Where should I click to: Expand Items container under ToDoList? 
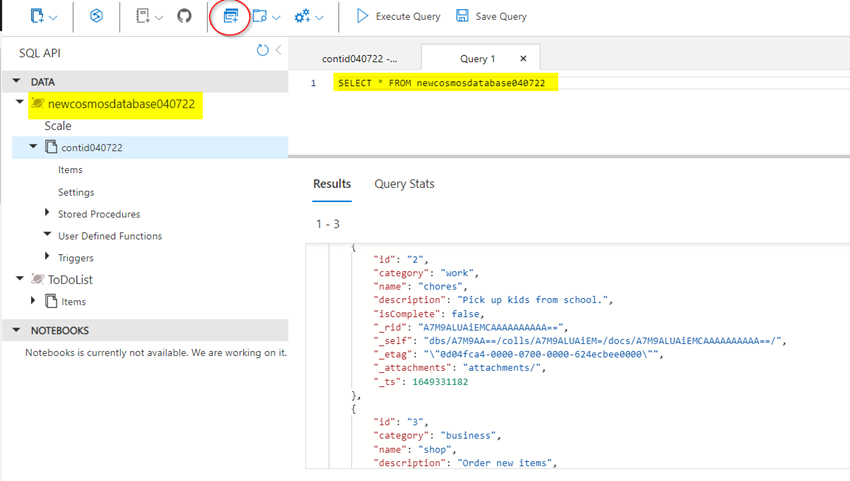33,300
